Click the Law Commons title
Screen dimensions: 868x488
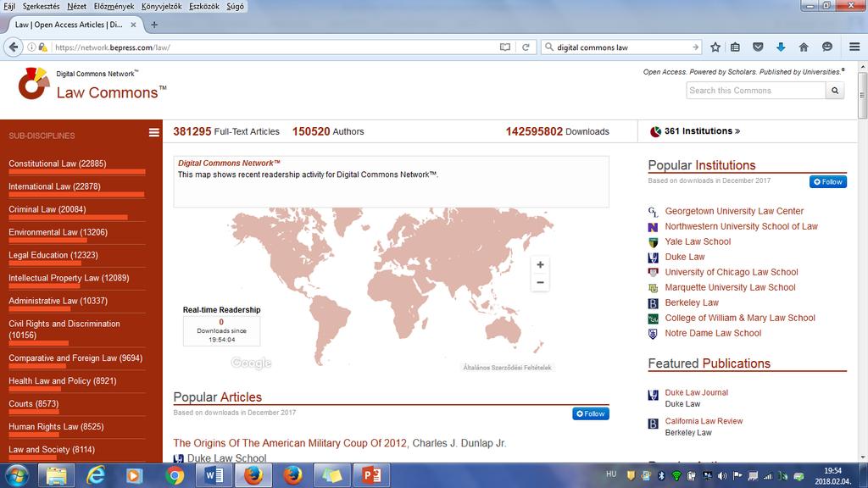[111, 92]
